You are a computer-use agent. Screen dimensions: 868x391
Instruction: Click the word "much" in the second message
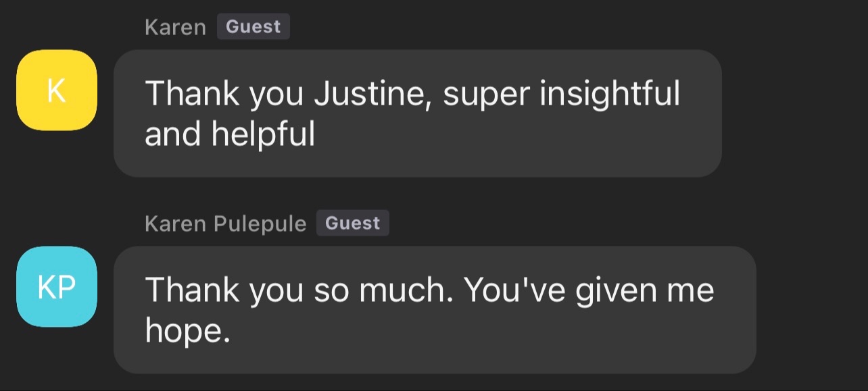coord(406,290)
